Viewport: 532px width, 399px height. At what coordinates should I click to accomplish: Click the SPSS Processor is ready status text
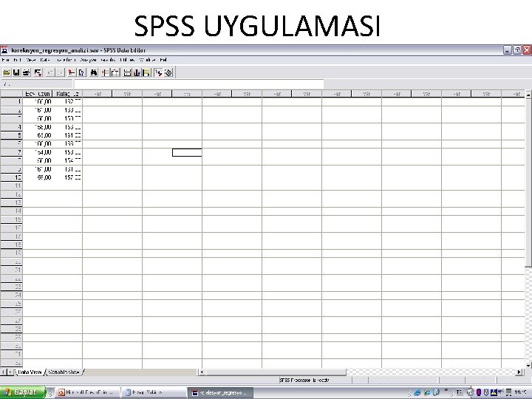click(304, 380)
